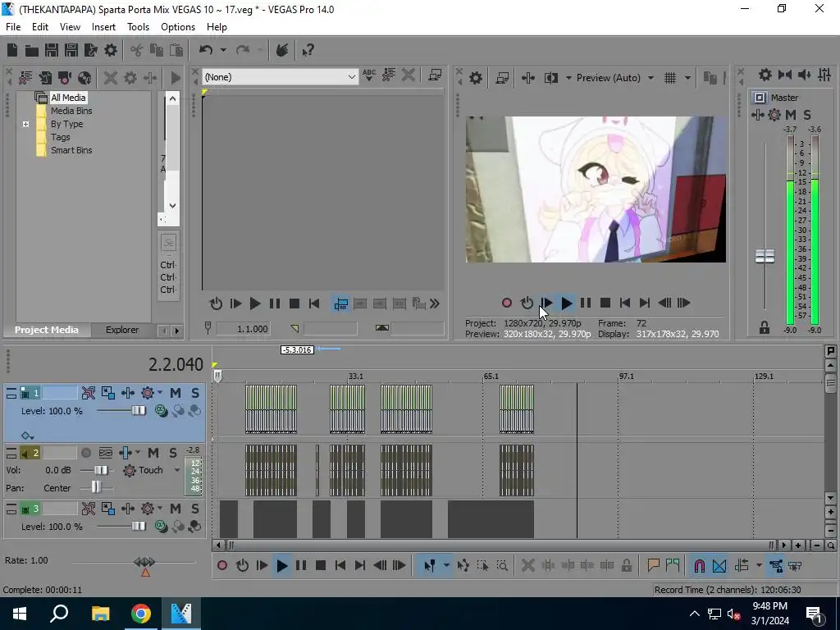Click Insert Region icon in timeline toolbar
This screenshot has height=630, width=840.
pos(673,566)
